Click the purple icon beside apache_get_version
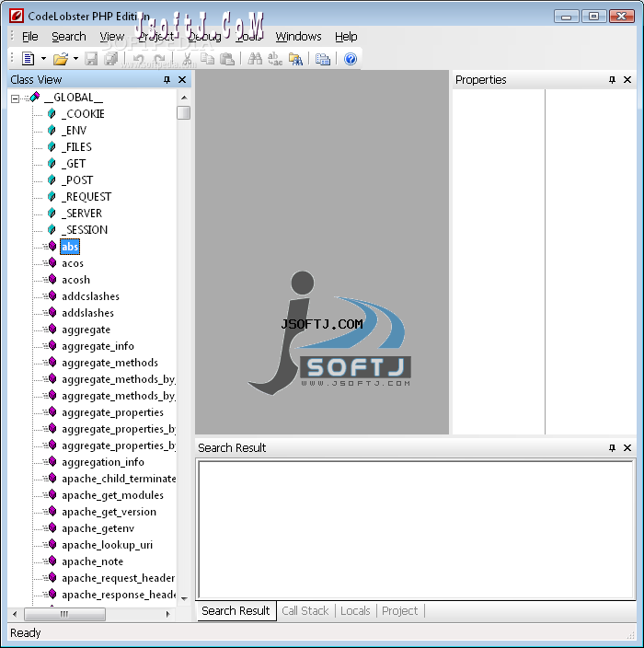The height and width of the screenshot is (648, 644). pos(52,511)
